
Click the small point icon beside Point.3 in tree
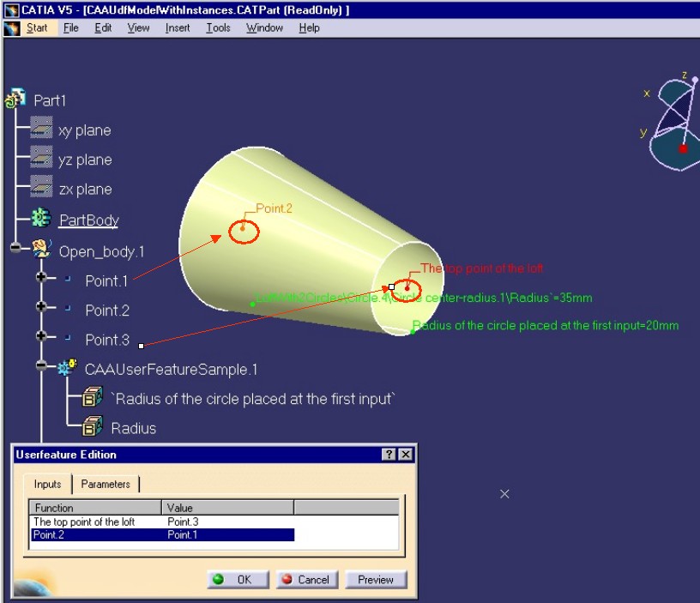(68, 337)
